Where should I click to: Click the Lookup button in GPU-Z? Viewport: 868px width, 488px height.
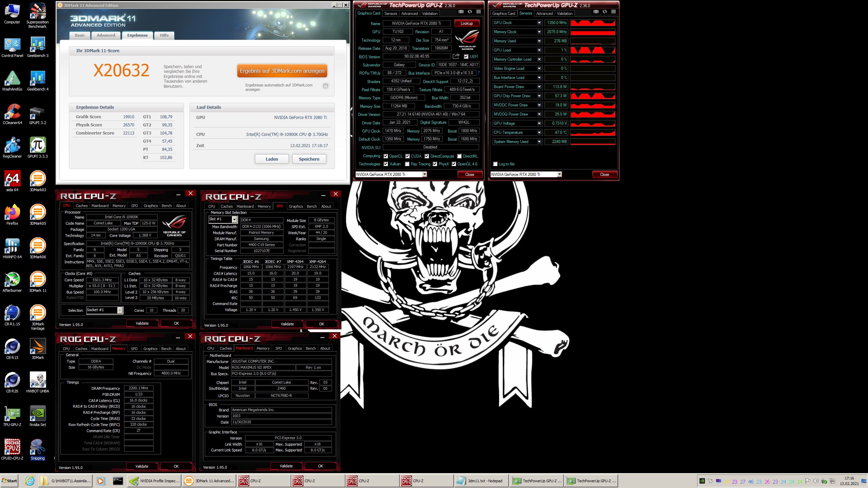[467, 23]
